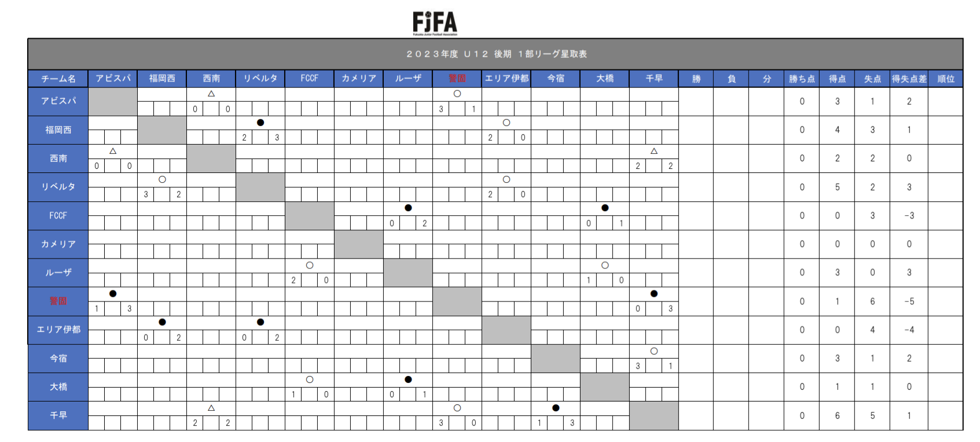Click the white win circle in アビスパ row
The height and width of the screenshot is (442, 980).
pos(457,94)
